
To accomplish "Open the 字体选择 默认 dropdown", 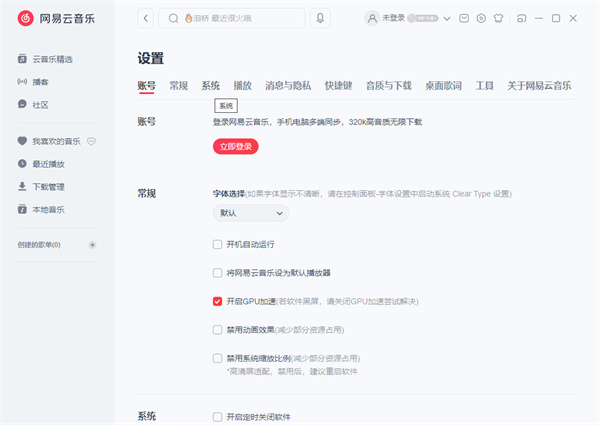I will (x=250, y=213).
